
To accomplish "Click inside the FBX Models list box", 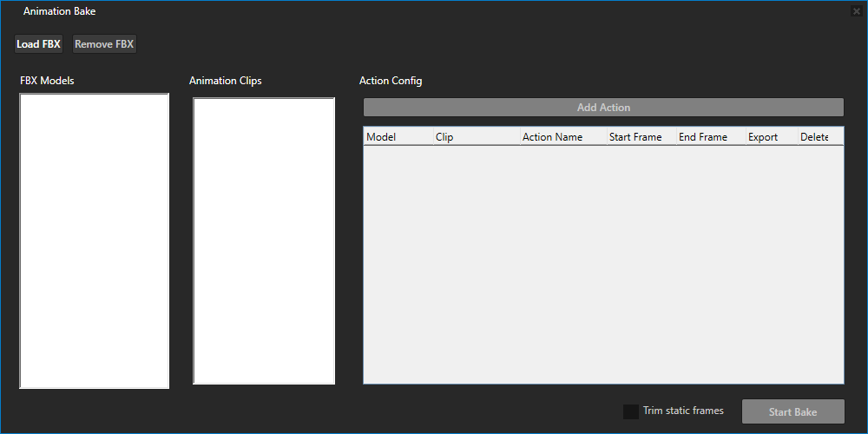I will click(x=94, y=240).
